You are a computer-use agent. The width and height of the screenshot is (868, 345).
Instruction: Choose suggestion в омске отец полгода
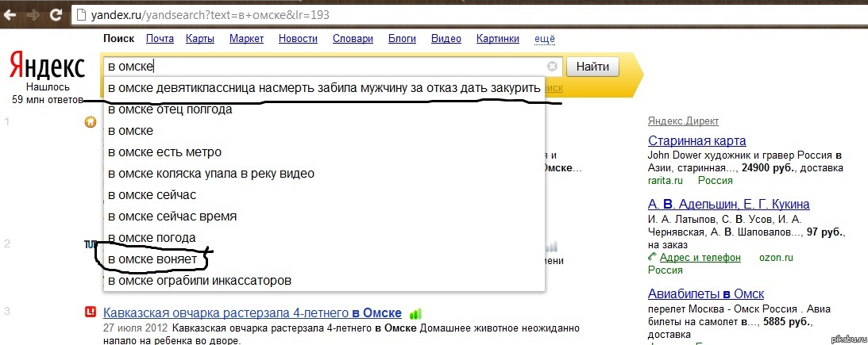tap(324, 109)
